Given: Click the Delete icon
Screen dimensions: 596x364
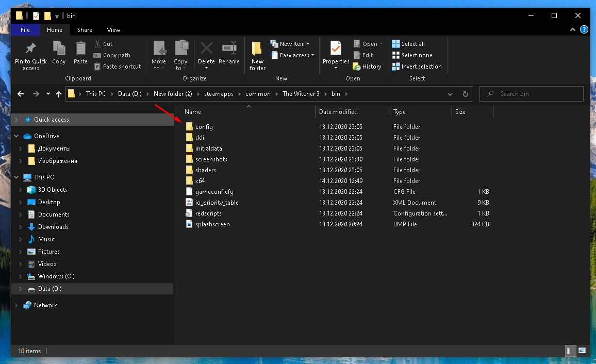Looking at the screenshot, I should 206,48.
